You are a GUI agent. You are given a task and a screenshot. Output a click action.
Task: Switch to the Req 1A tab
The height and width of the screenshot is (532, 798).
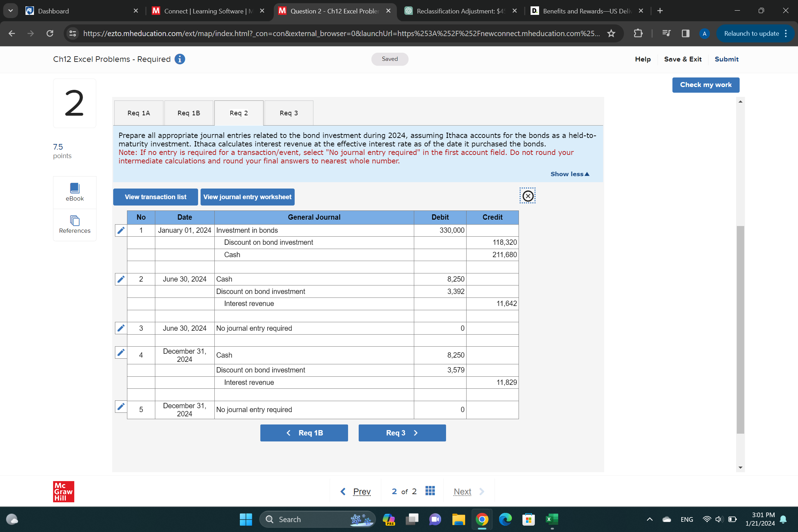(139, 112)
